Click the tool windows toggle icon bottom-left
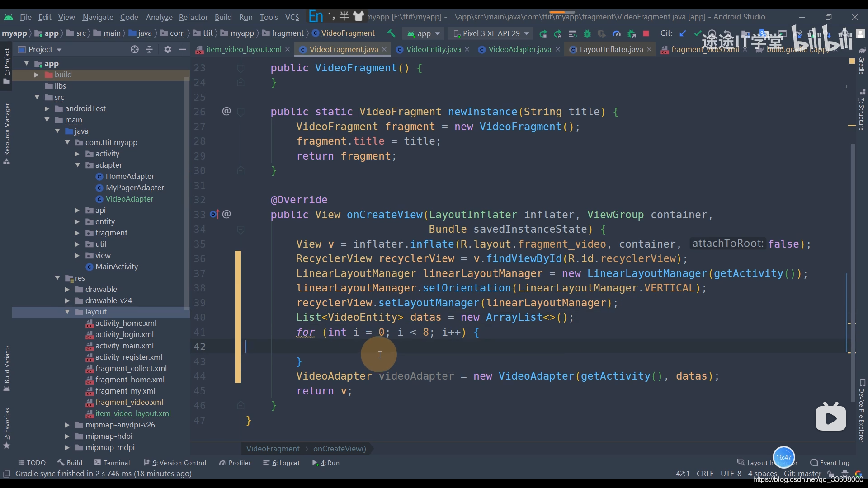This screenshot has height=488, width=868. [7, 474]
